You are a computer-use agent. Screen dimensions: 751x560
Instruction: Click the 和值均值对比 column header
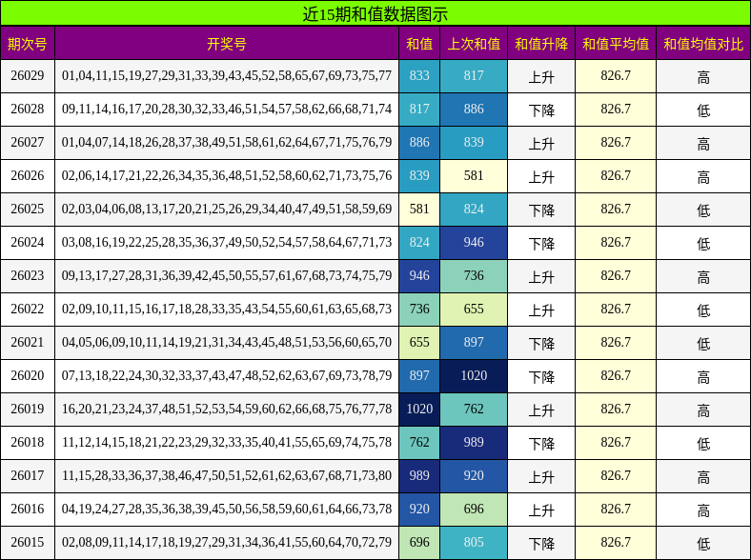703,44
